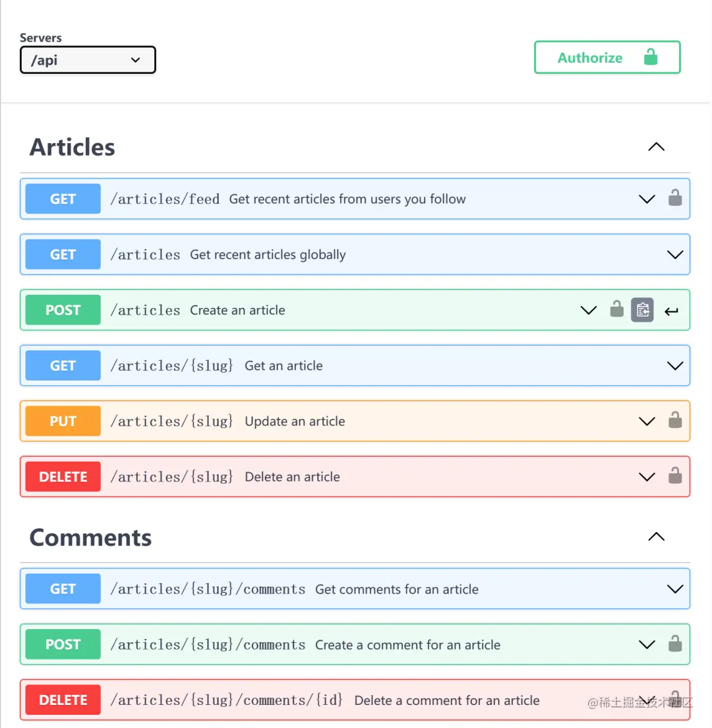Click the Comments section heading

90,537
